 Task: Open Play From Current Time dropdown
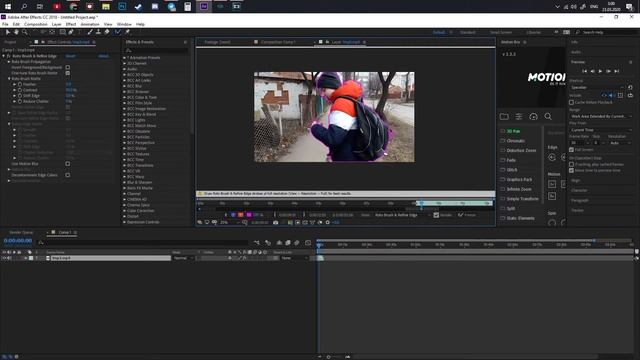tap(601, 130)
